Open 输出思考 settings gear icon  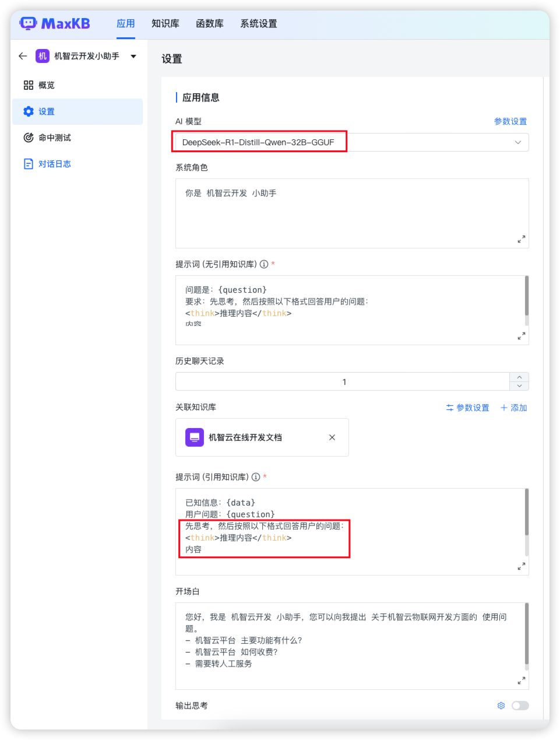(501, 706)
